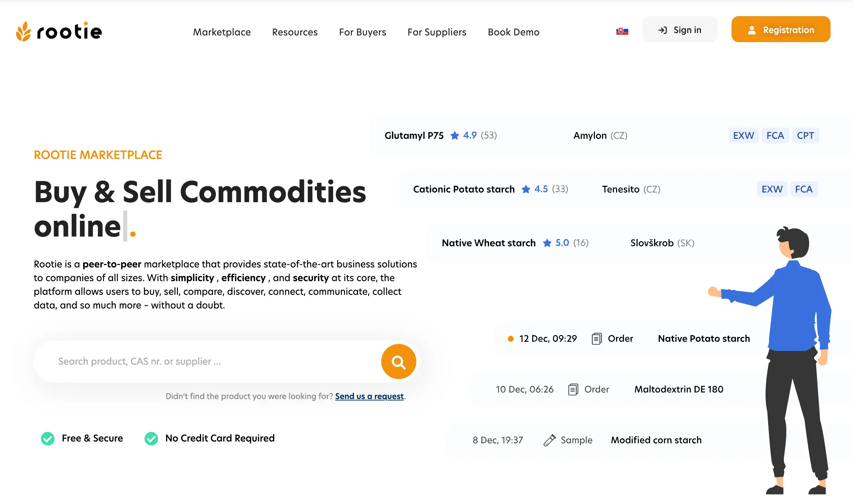Open the Slovak flag language selector
This screenshot has width=853, height=504.
click(x=622, y=31)
